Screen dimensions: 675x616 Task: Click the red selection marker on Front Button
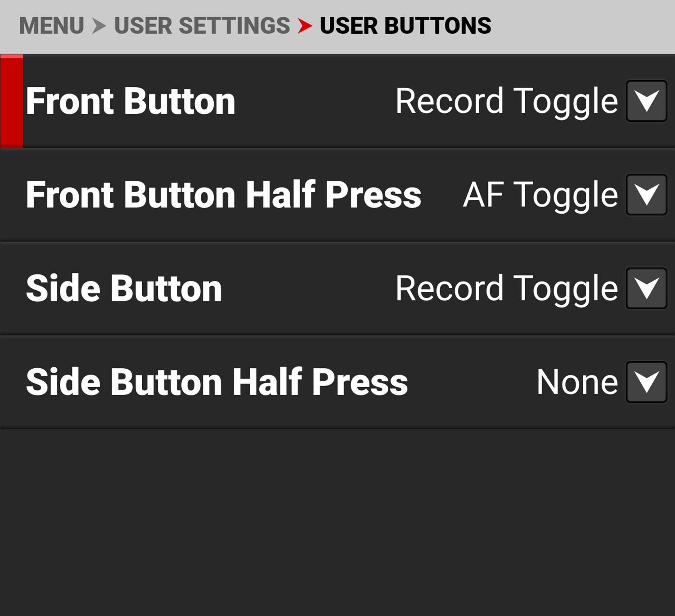coord(12,101)
